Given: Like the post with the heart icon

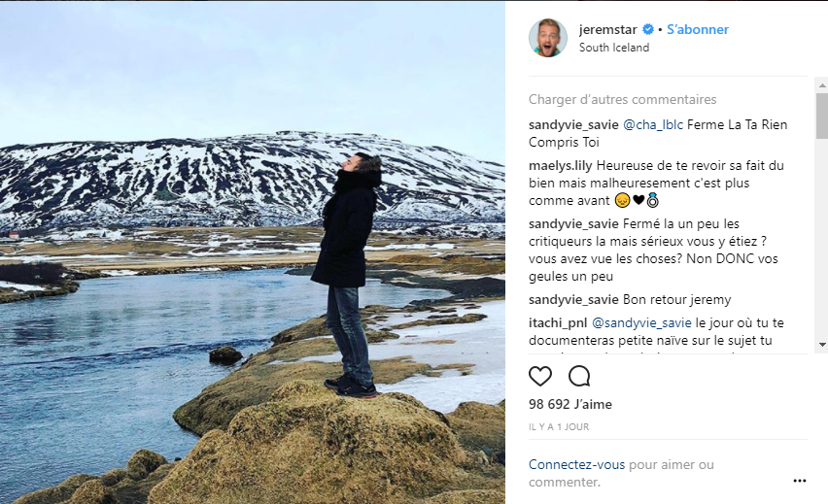Looking at the screenshot, I should point(540,376).
